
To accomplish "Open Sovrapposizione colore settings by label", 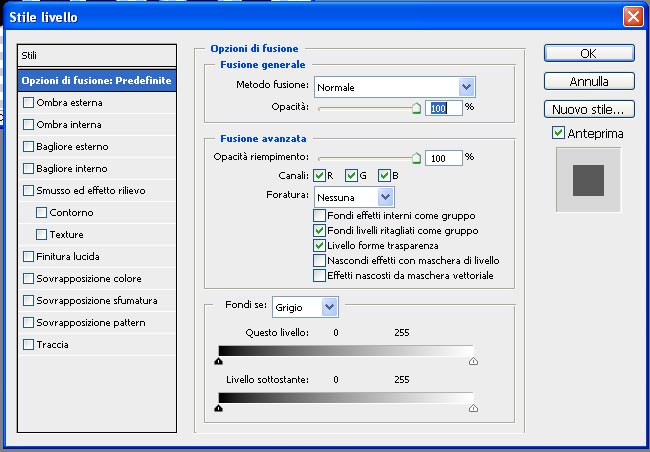I will click(x=89, y=278).
